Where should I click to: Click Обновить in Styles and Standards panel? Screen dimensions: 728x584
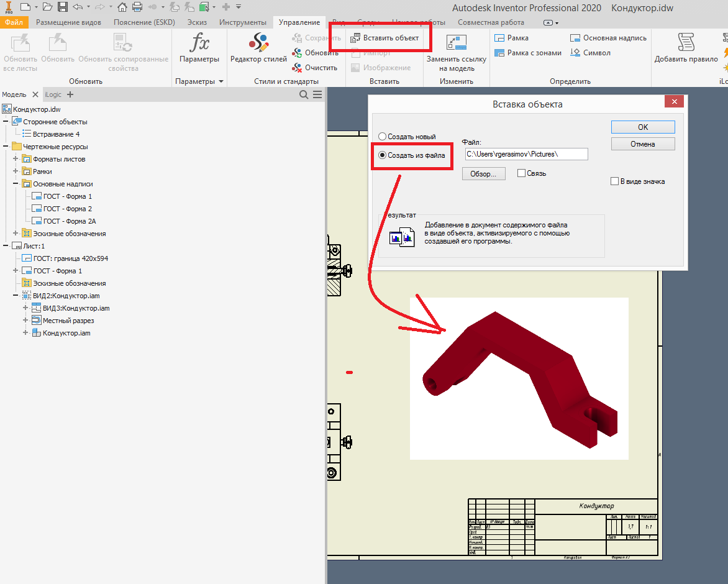point(316,53)
